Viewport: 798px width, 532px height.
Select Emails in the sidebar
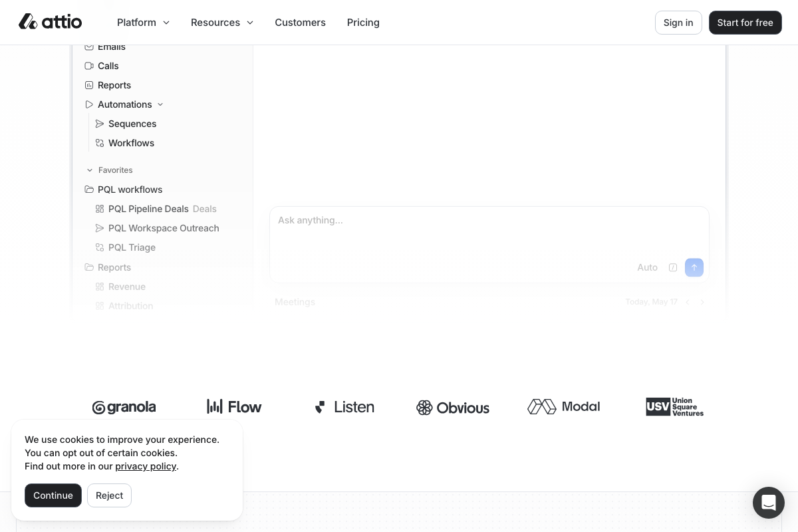coord(112,47)
